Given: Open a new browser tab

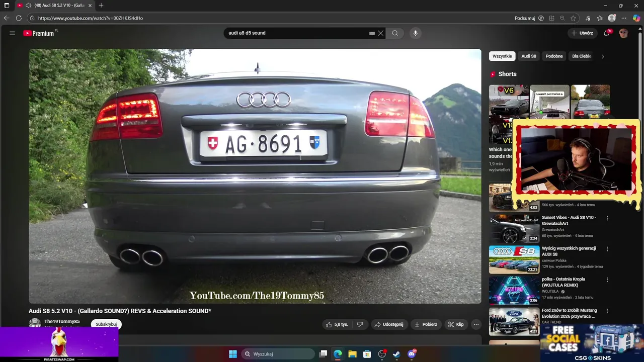Looking at the screenshot, I should click(101, 6).
